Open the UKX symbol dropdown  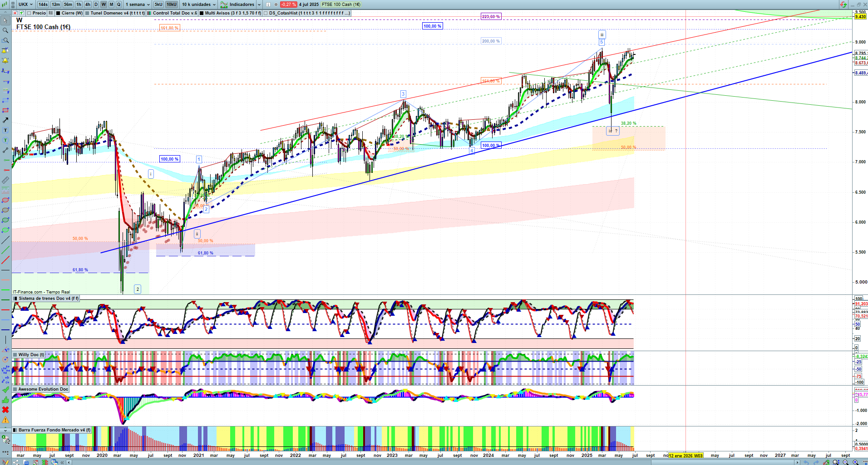click(x=25, y=5)
